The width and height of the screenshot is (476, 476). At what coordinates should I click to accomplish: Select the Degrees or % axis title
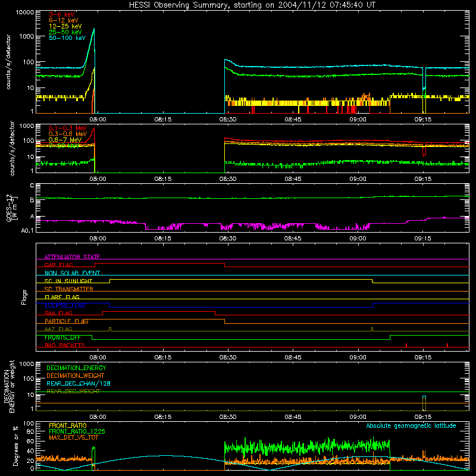(x=15, y=446)
